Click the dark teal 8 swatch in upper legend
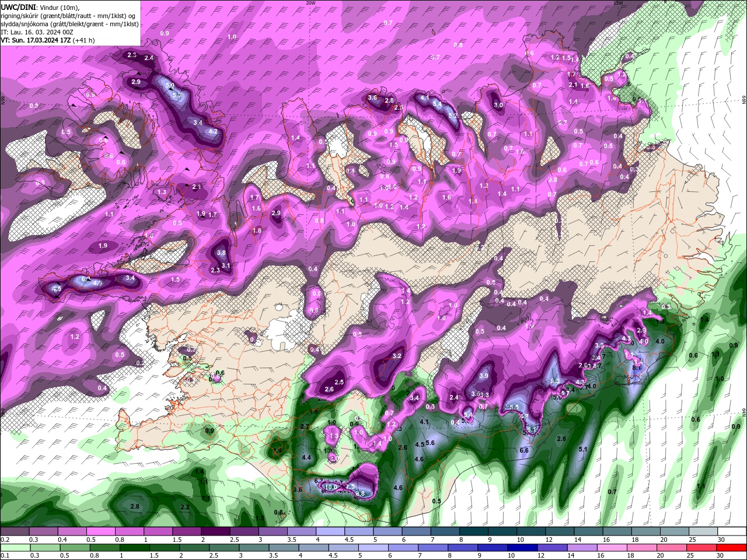The width and height of the screenshot is (747, 560). pos(474,531)
